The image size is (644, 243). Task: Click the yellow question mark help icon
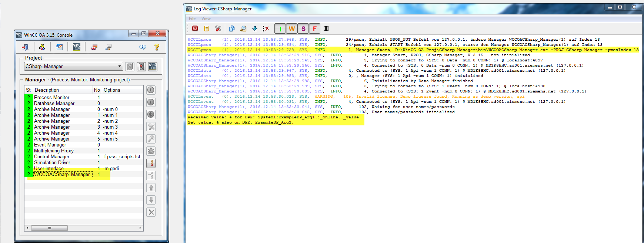tap(157, 47)
